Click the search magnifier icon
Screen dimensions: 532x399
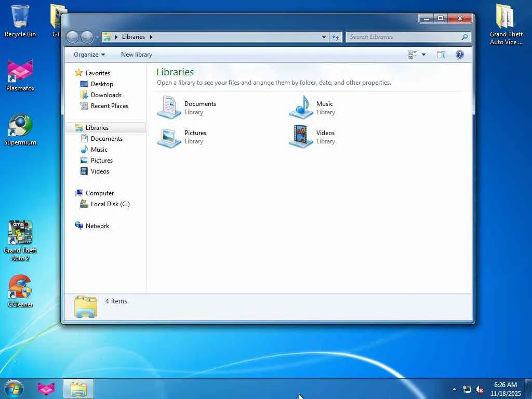pos(464,37)
